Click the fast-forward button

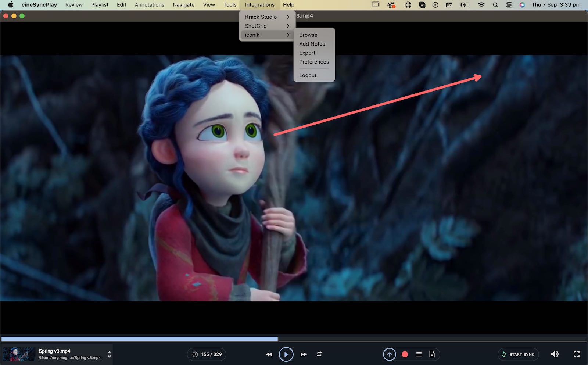pos(304,354)
